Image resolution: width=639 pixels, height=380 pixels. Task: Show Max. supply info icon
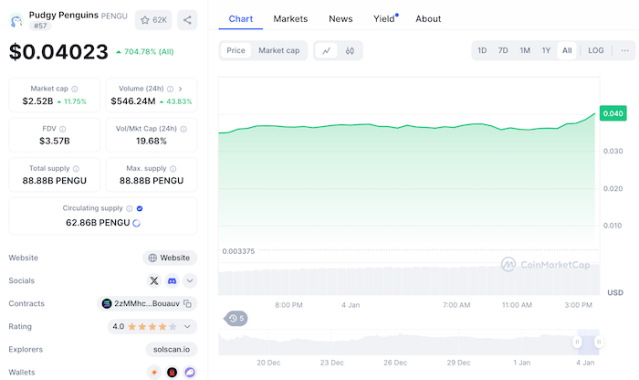[173, 168]
